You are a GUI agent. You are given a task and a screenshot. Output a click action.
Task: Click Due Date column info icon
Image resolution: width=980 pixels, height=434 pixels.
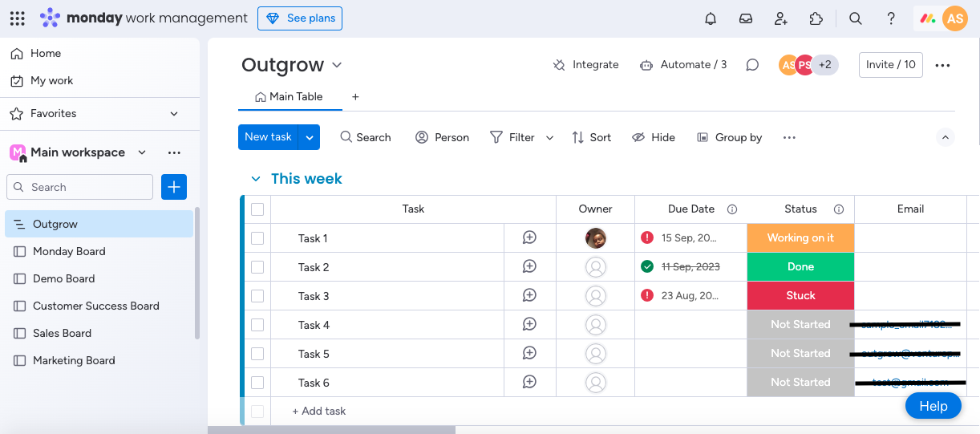(x=732, y=209)
